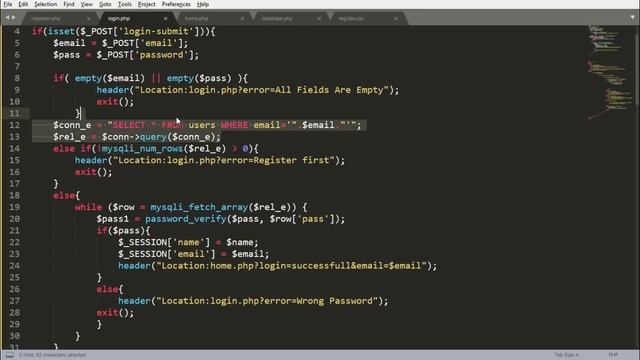This screenshot has width=640, height=360.
Task: Close the register.php tab
Action: click(89, 18)
